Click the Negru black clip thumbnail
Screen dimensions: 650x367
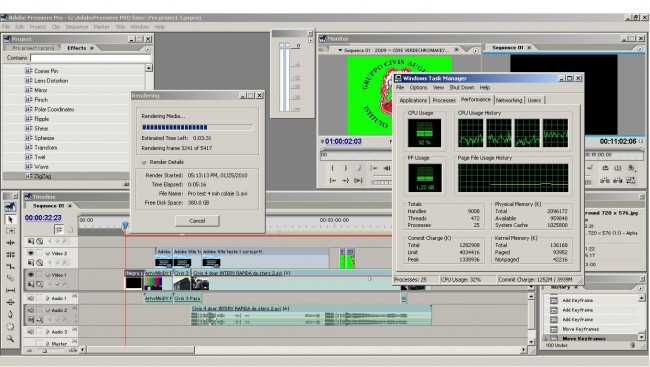coord(133,283)
